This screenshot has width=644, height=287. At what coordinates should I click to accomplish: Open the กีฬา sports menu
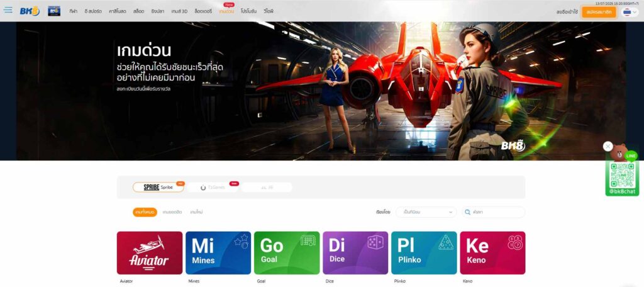tap(74, 11)
